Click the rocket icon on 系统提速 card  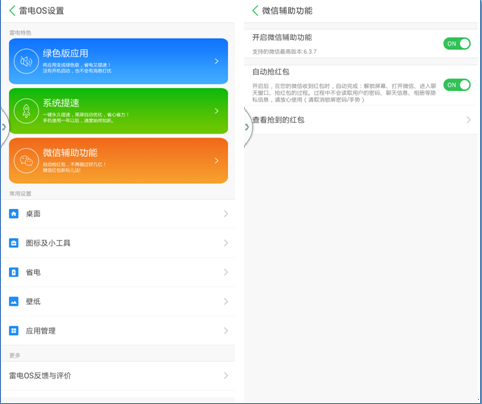coord(26,111)
